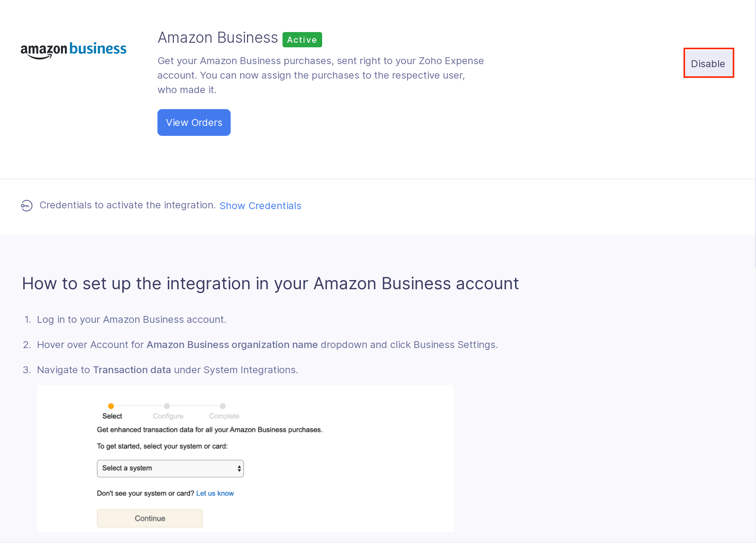Viewport: 756px width, 543px height.
Task: Follow the "Let us know" link
Action: [215, 493]
